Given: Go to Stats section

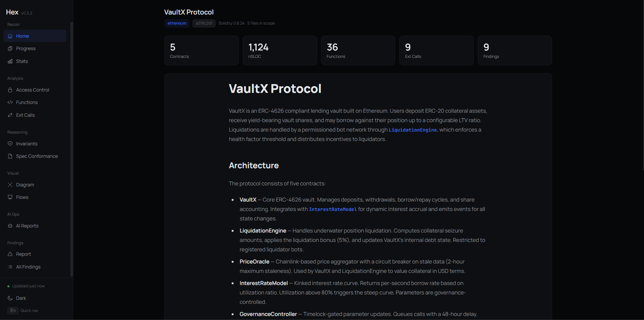Looking at the screenshot, I should pyautogui.click(x=22, y=61).
